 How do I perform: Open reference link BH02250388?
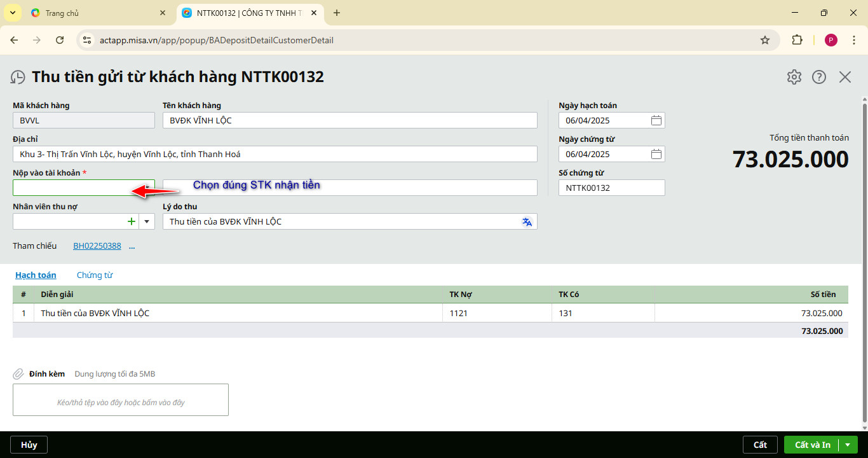coord(97,246)
